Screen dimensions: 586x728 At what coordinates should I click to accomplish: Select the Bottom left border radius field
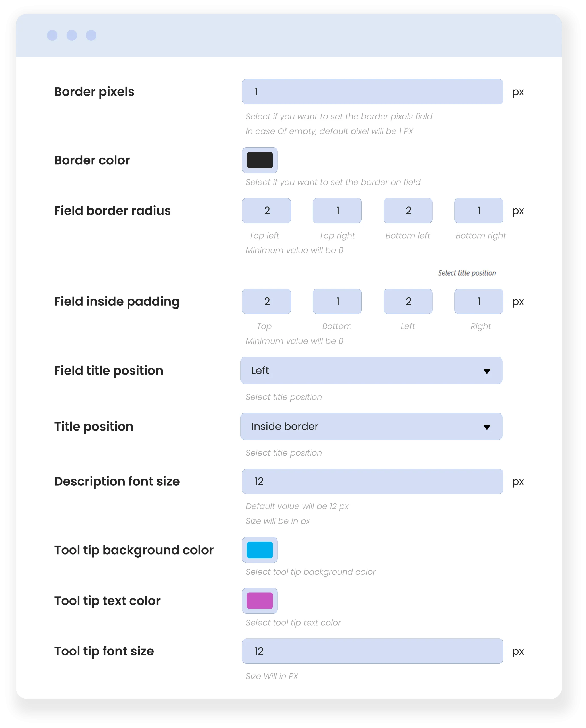tap(408, 210)
